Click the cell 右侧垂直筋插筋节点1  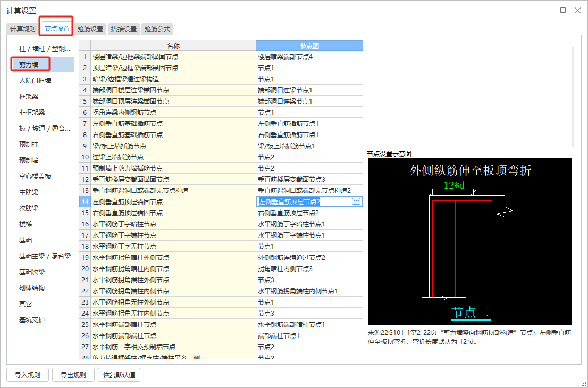click(x=309, y=134)
